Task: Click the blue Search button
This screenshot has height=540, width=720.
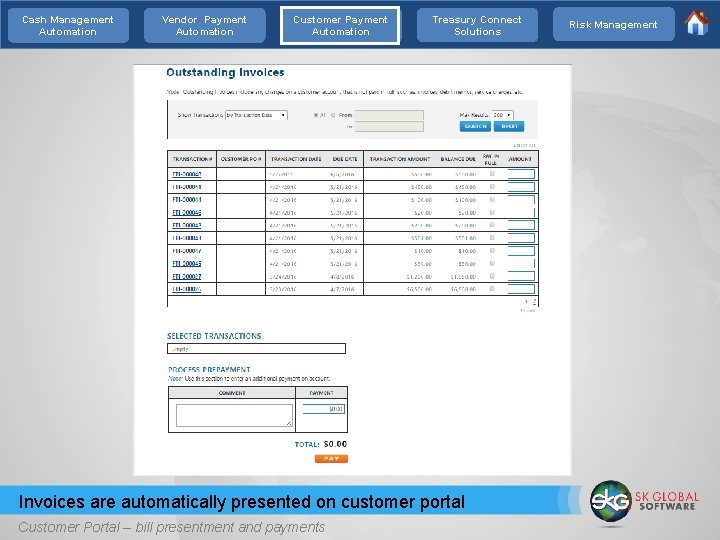Action: [475, 126]
